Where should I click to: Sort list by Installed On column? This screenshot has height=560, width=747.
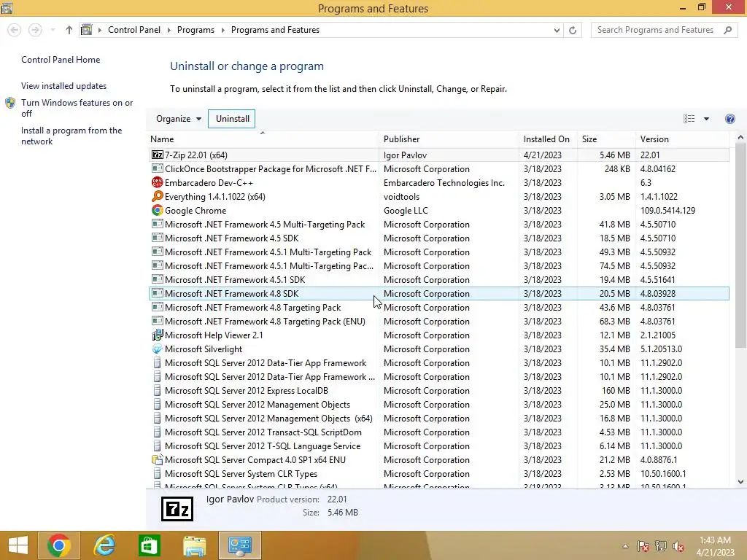tap(548, 139)
